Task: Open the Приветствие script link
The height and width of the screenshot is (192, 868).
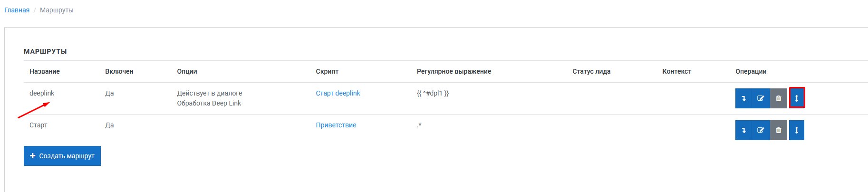Action: pos(336,125)
